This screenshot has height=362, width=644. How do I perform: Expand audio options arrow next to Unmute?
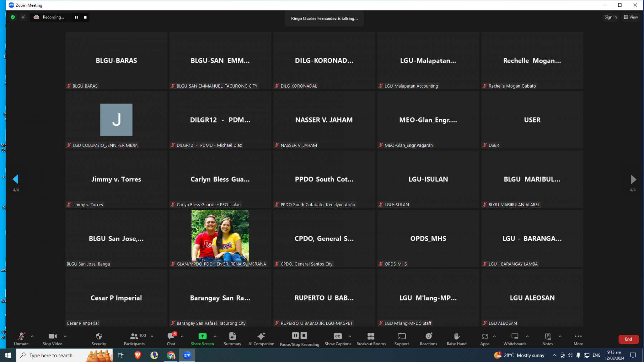pyautogui.click(x=32, y=336)
